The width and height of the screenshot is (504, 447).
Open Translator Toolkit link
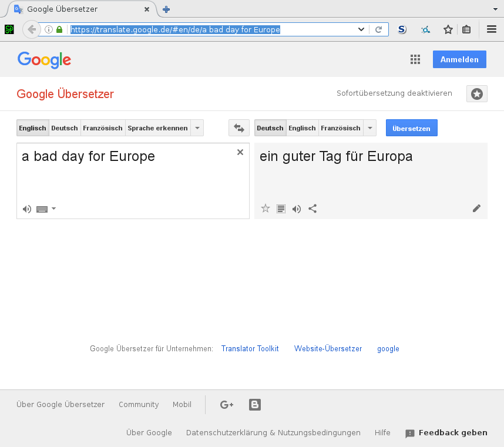250,349
